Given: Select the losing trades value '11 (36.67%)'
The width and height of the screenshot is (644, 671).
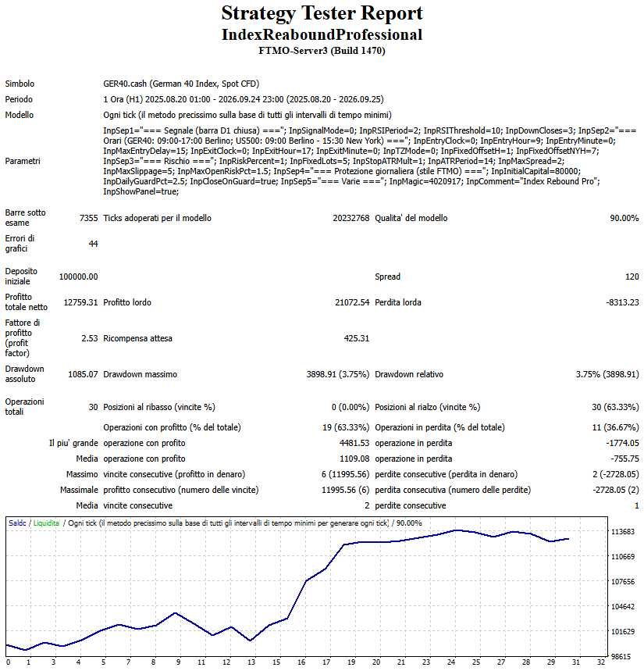Looking at the screenshot, I should (x=615, y=427).
